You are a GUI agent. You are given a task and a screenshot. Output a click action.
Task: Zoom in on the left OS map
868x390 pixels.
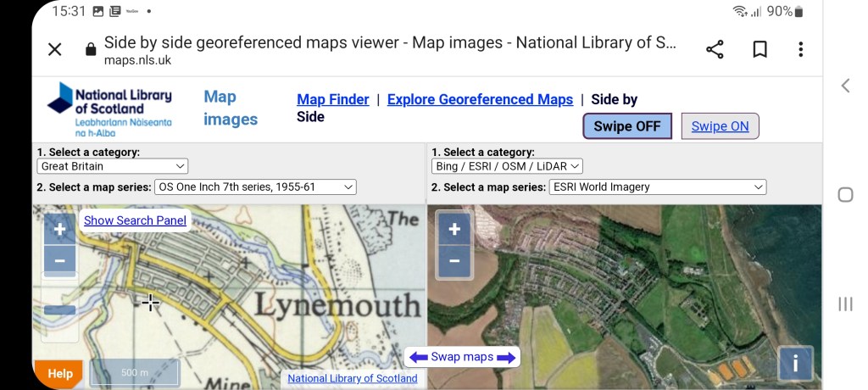[x=59, y=230]
